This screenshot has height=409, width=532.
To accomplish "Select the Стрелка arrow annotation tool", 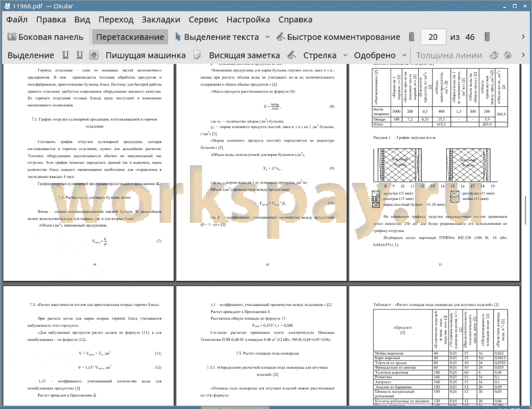I will [x=320, y=55].
